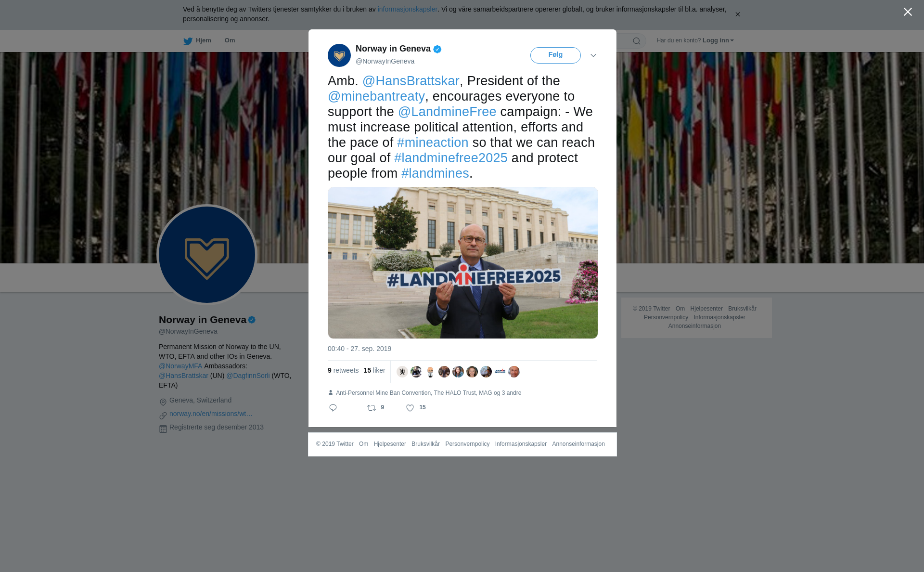Image resolution: width=924 pixels, height=572 pixels.
Task: Follow Norway in Geneva with Følg button
Action: click(x=555, y=55)
